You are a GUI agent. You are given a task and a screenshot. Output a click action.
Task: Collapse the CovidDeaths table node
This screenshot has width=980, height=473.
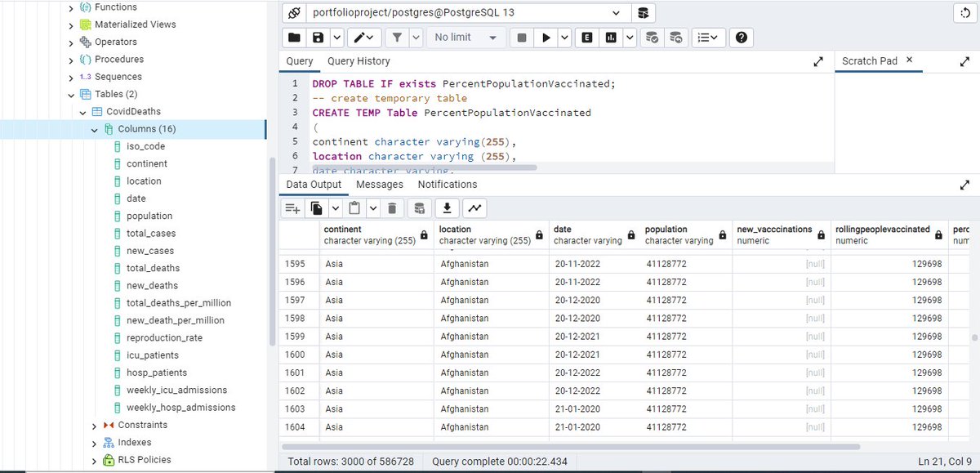click(82, 112)
